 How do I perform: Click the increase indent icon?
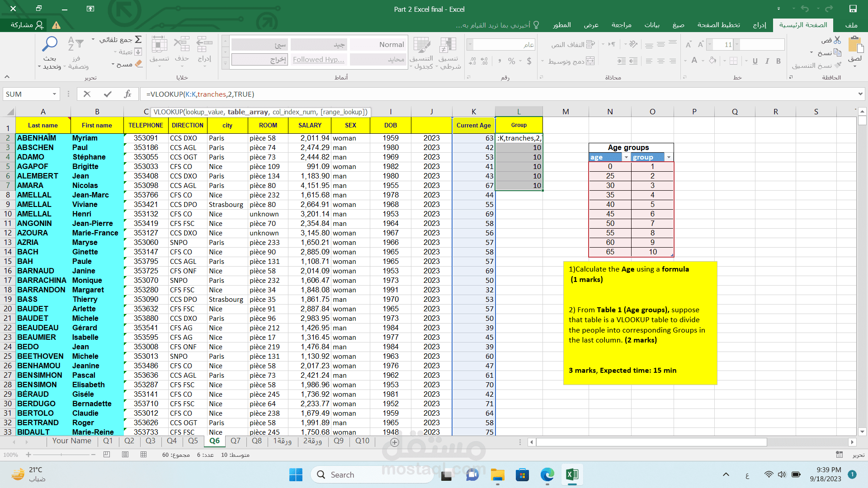[622, 61]
